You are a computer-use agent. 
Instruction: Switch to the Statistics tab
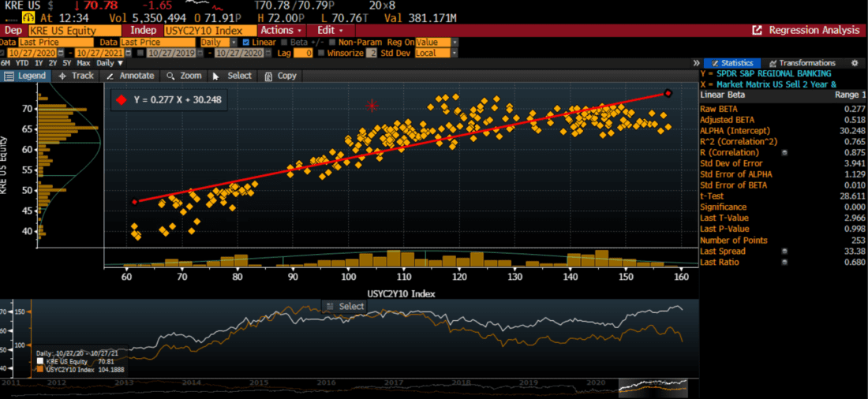click(x=731, y=63)
